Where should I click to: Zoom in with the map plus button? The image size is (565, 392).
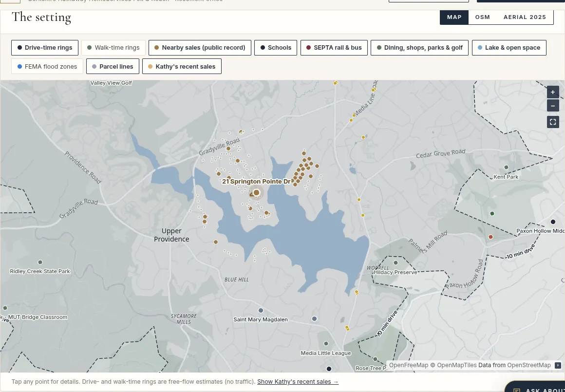click(553, 92)
